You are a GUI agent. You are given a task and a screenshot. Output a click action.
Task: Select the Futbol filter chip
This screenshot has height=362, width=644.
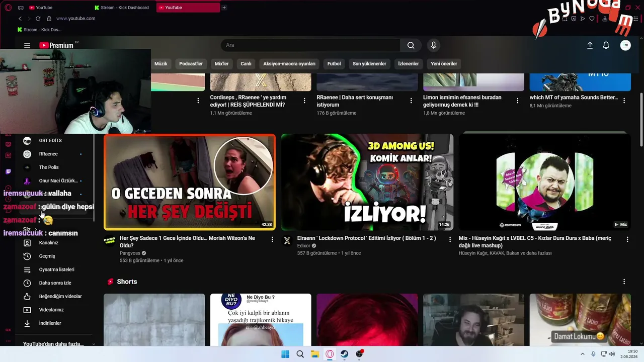pyautogui.click(x=334, y=64)
